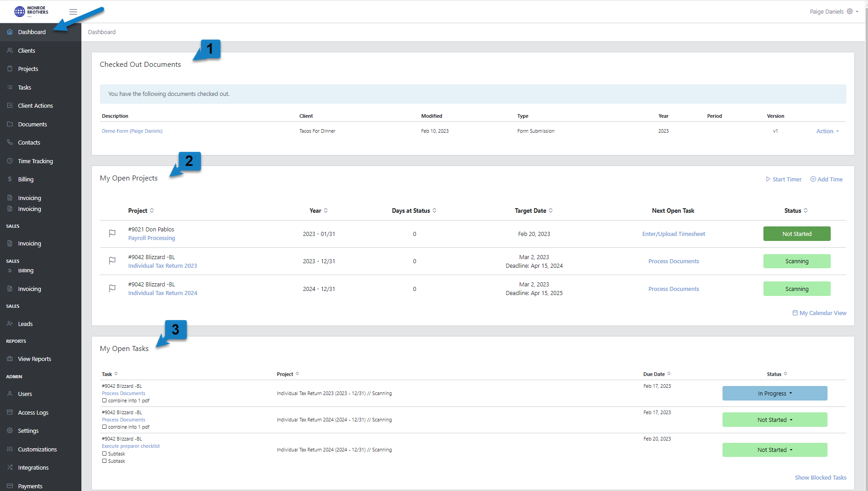Screen dimensions: 868x491
Task: Click the Monroe Brothers logo
Action: coord(31,11)
